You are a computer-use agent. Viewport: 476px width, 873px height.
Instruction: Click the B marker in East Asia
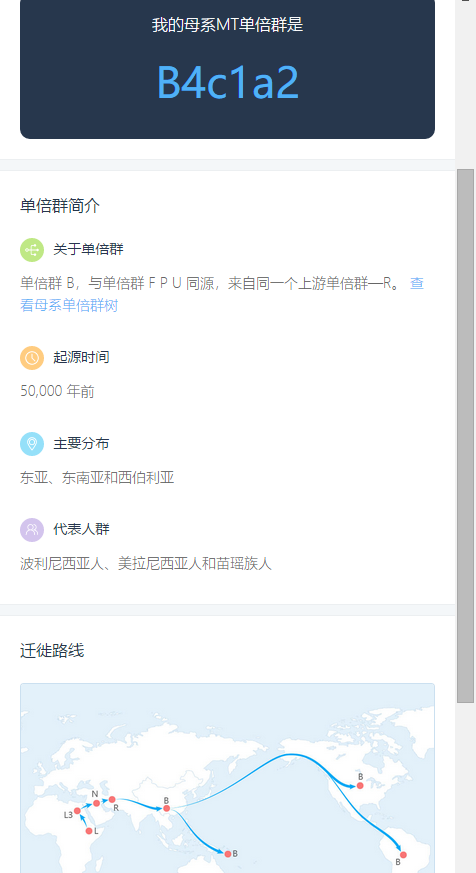point(166,808)
